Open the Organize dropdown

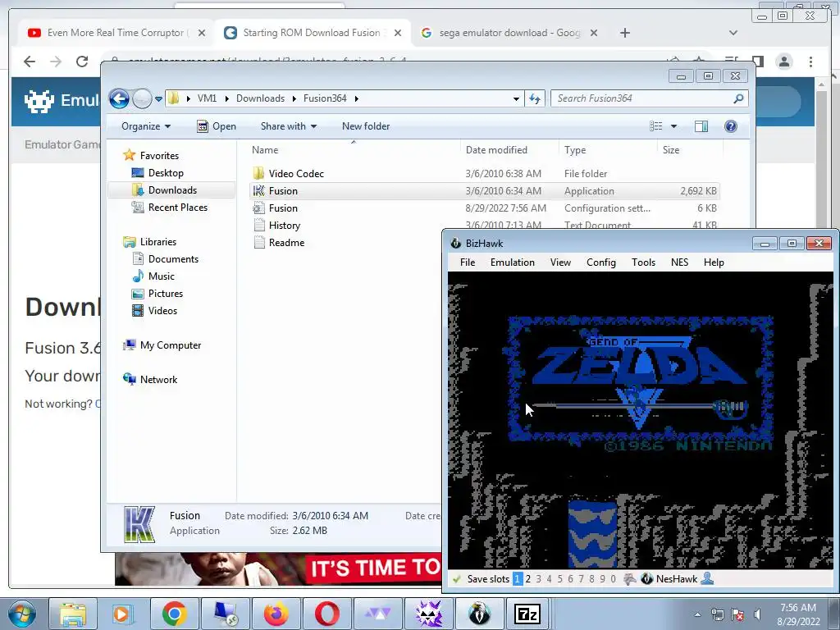146,126
